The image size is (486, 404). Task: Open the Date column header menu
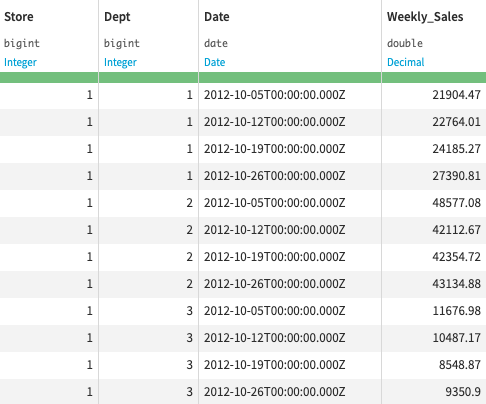point(217,17)
